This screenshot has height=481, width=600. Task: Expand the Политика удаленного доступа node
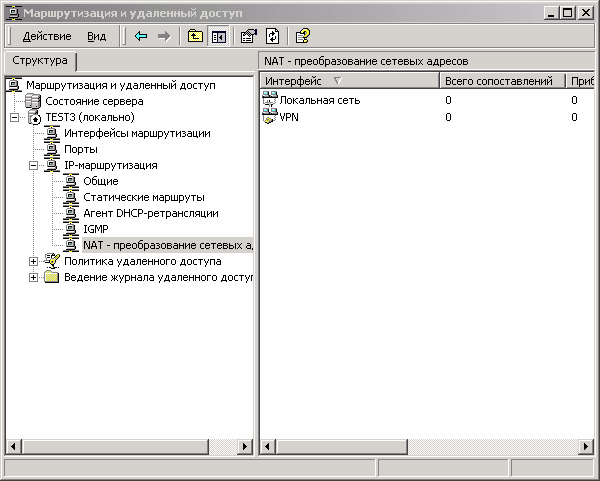[33, 261]
